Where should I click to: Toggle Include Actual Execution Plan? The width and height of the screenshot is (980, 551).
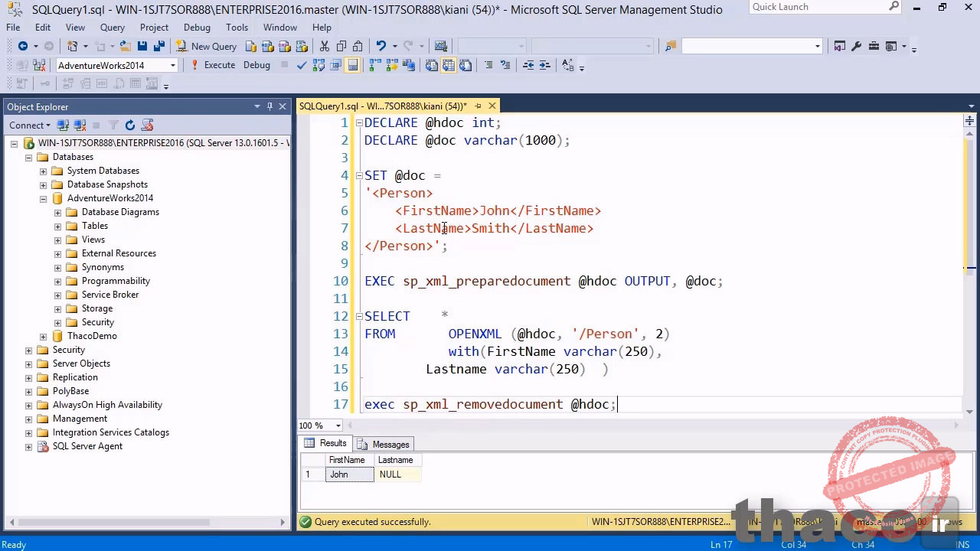pyautogui.click(x=375, y=65)
